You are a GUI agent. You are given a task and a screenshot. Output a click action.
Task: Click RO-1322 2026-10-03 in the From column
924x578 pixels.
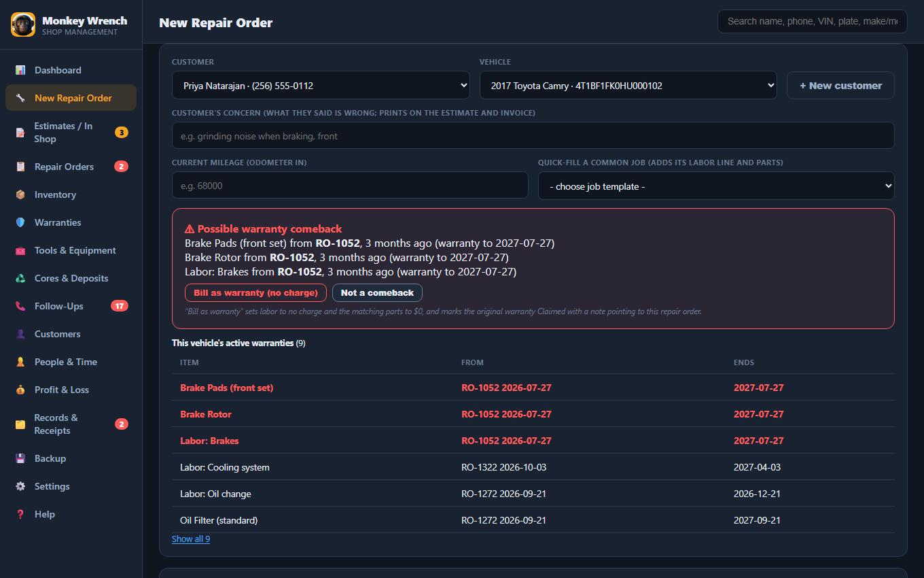click(x=503, y=467)
